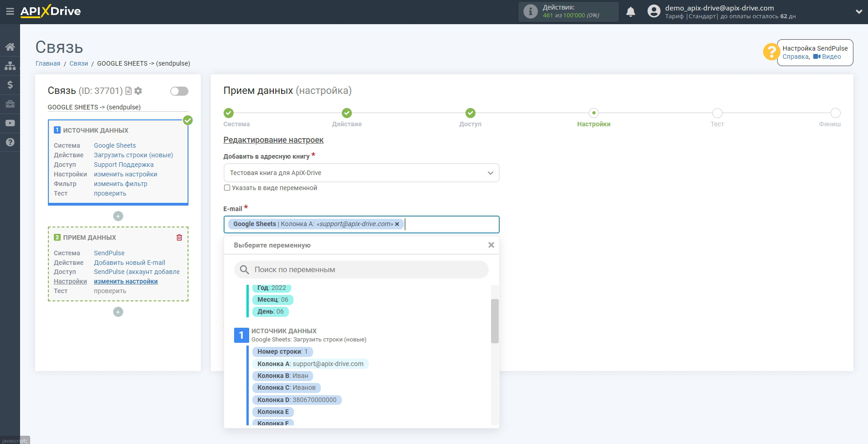Image resolution: width=868 pixels, height=444 pixels.
Task: Select variable 'Колонка A: support@apix-drive.com'
Action: click(x=310, y=364)
